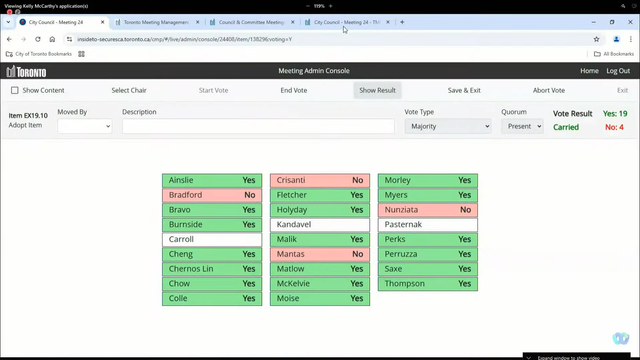Select the first City Council - Meeting 24 tab
Viewport: 640px width, 360px height.
[57, 22]
